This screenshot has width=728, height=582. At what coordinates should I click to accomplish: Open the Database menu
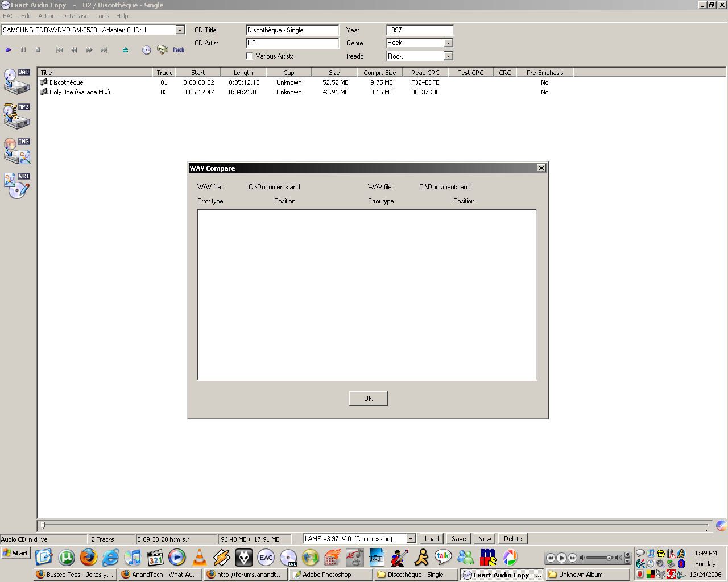tap(75, 16)
